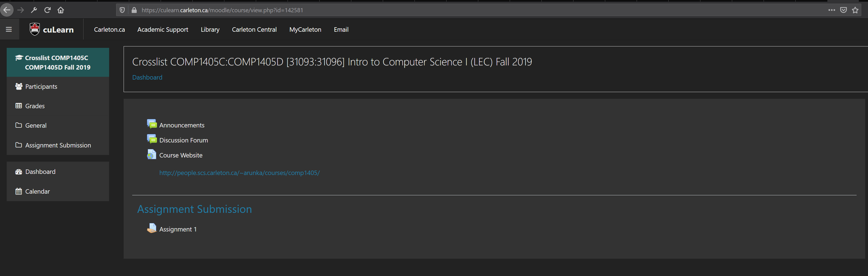View site security via padlock icon
Viewport: 868px width, 276px height.
click(134, 10)
